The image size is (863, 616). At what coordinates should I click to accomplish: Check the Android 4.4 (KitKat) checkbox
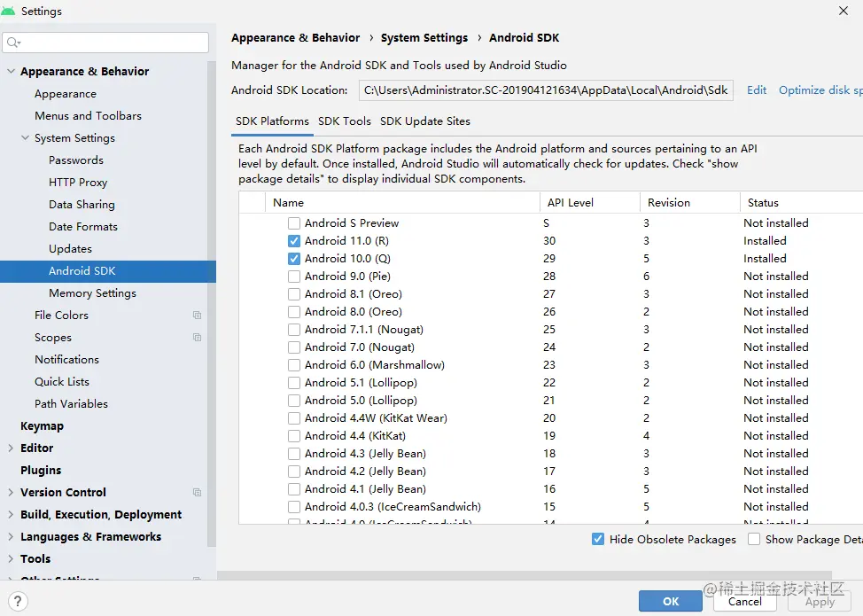pyautogui.click(x=294, y=436)
